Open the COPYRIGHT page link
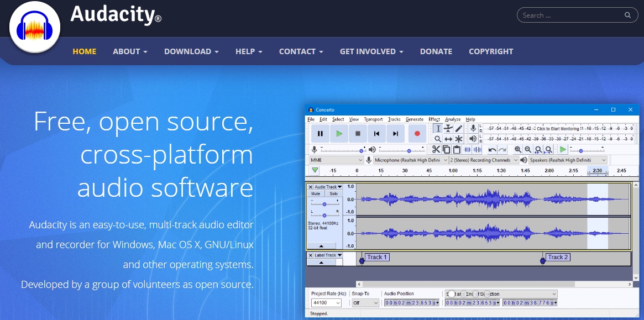Screen dimensions: 644x320 click(x=491, y=51)
